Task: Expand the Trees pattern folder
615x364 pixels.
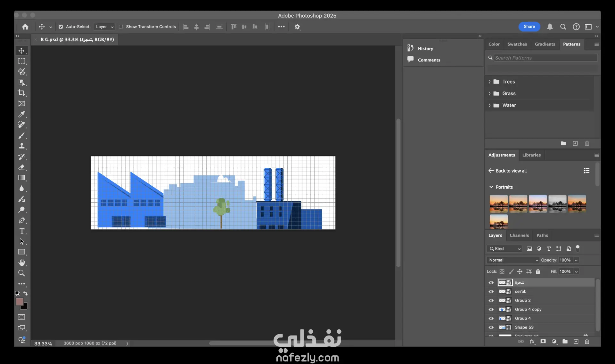Action: click(x=489, y=82)
